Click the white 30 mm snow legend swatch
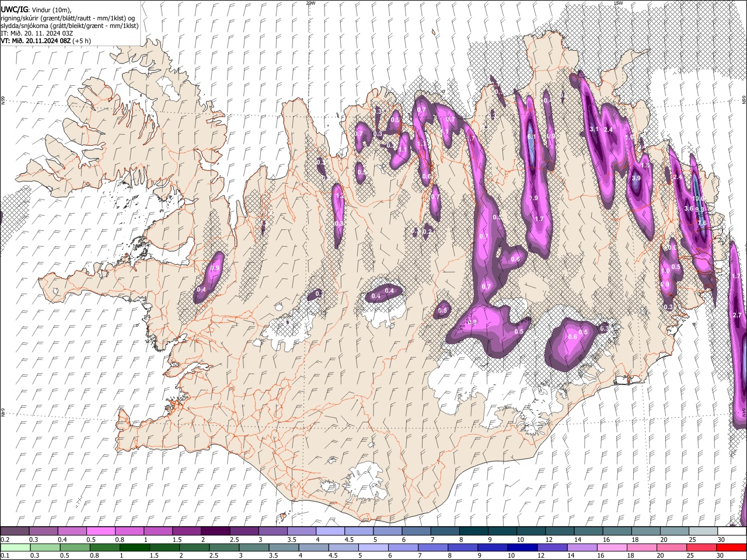Screen dimensions: 747x560 [x=732, y=531]
